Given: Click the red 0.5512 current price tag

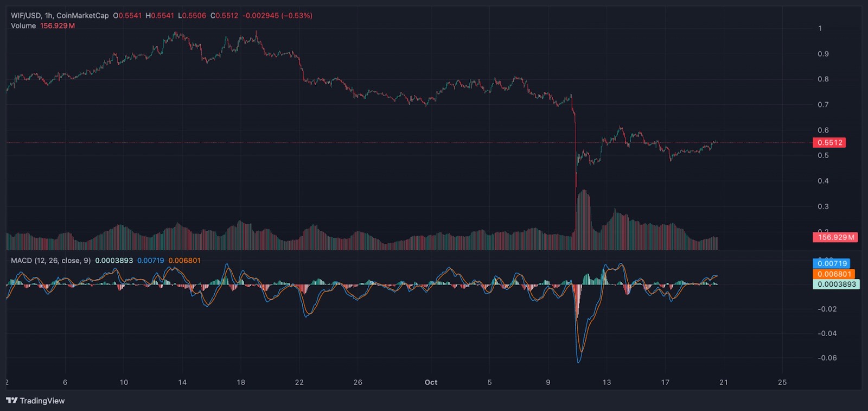Looking at the screenshot, I should 829,143.
